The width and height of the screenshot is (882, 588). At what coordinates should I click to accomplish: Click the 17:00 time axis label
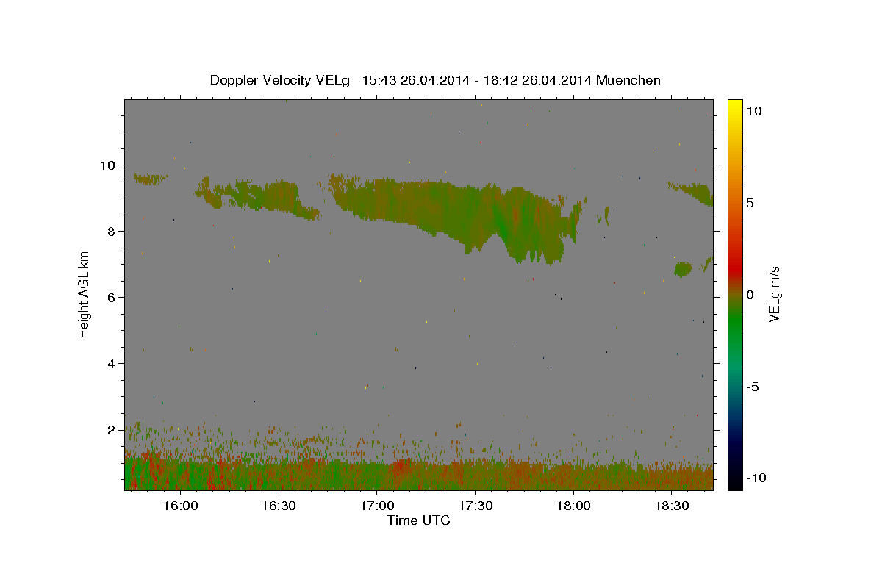(x=376, y=506)
